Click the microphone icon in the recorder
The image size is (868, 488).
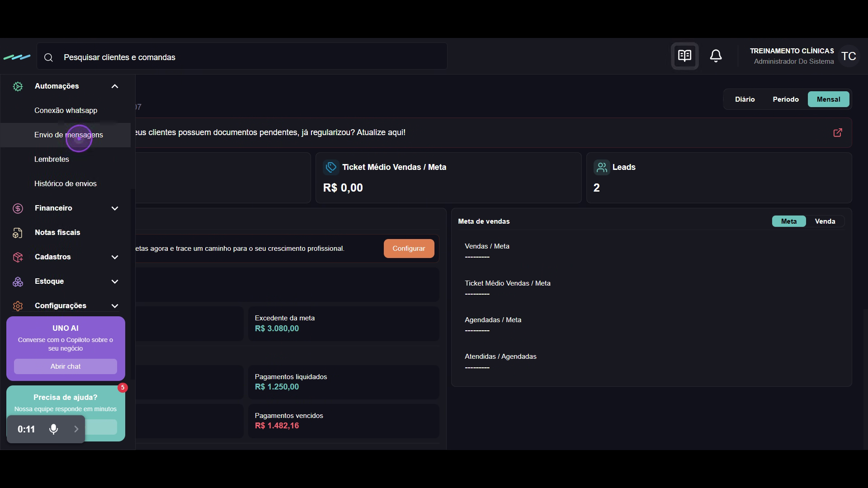(x=53, y=429)
